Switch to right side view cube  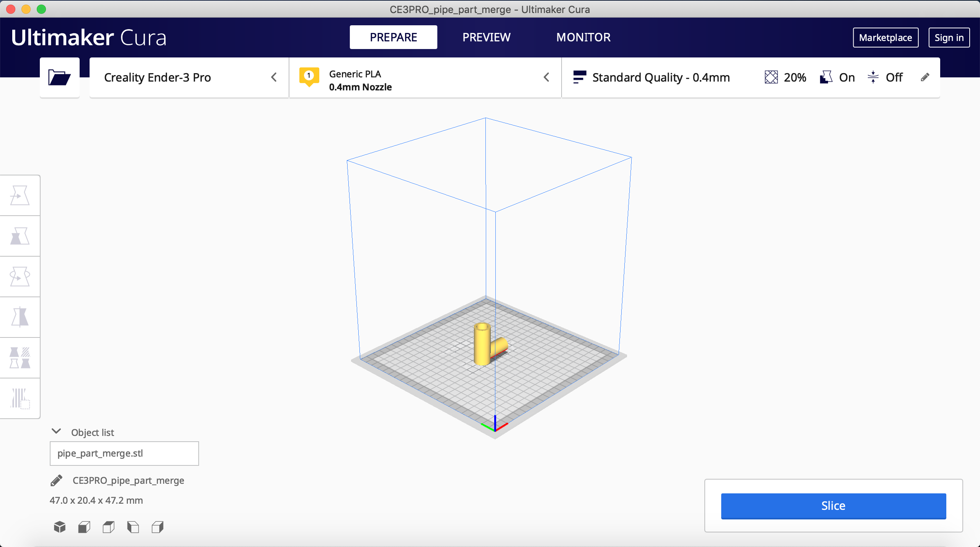point(157,527)
